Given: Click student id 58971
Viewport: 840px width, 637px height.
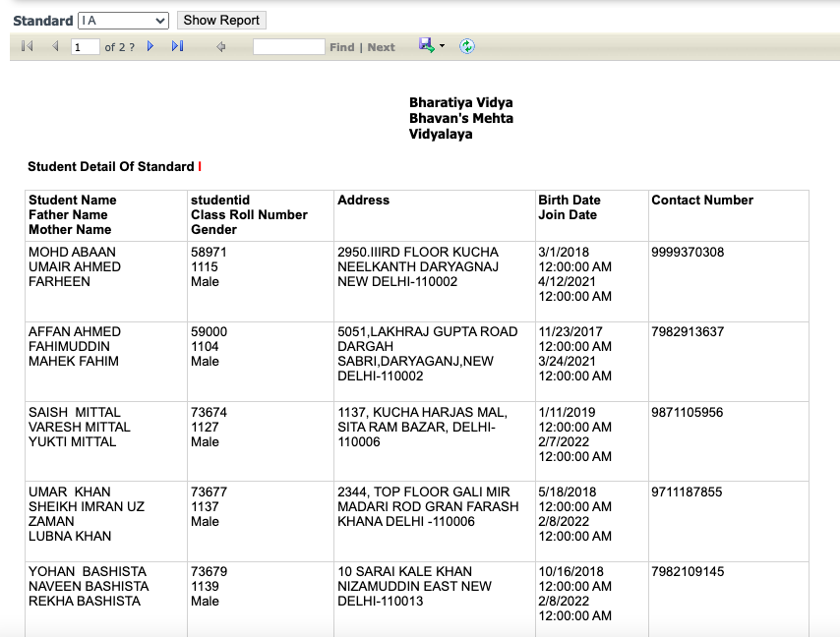Looking at the screenshot, I should click(209, 252).
